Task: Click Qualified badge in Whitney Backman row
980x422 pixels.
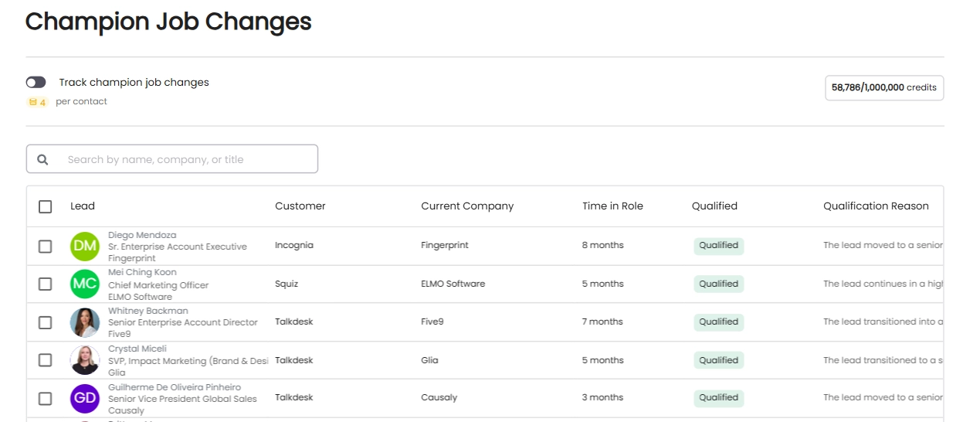Action: [x=719, y=322]
